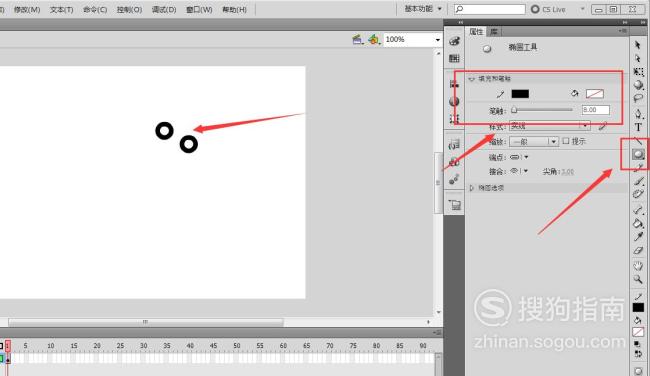
Task: Click the stroke width input field
Action: coord(595,110)
